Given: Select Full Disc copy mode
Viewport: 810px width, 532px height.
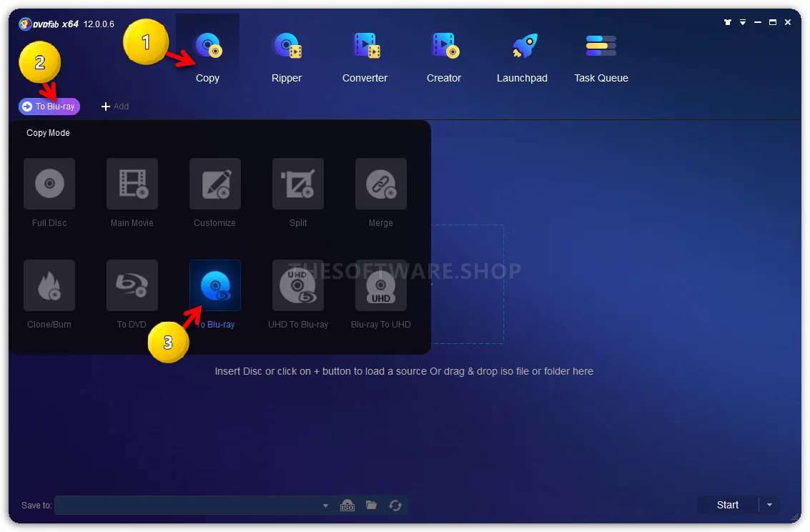Looking at the screenshot, I should pyautogui.click(x=49, y=184).
